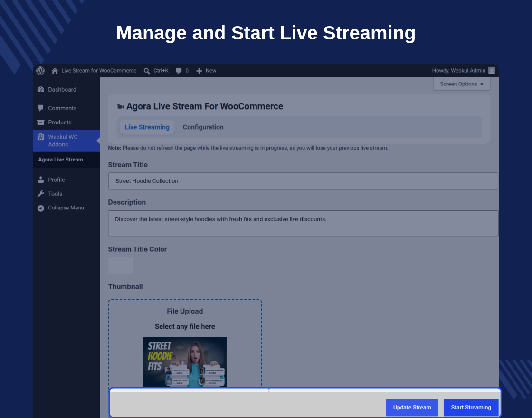Viewport: 532px width, 418px height.
Task: Open Products in the sidebar
Action: tap(60, 123)
